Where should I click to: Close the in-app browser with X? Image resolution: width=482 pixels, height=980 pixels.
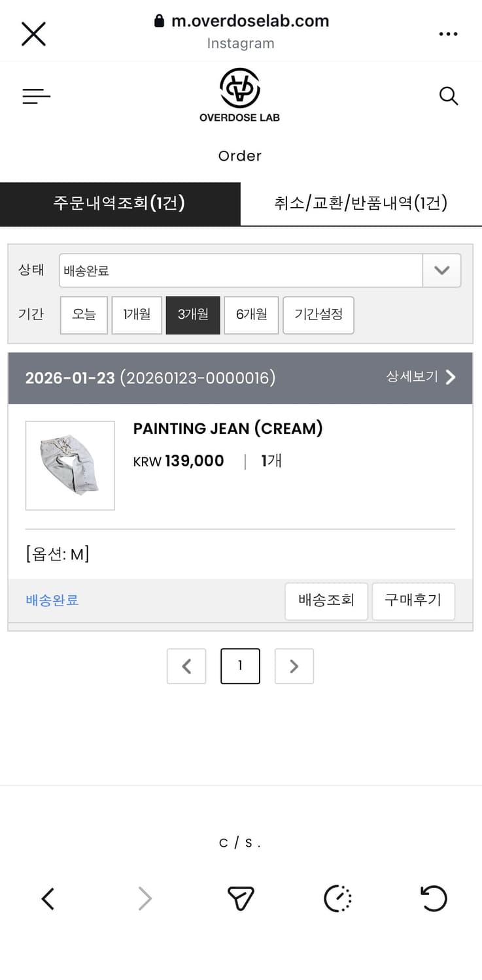click(33, 33)
